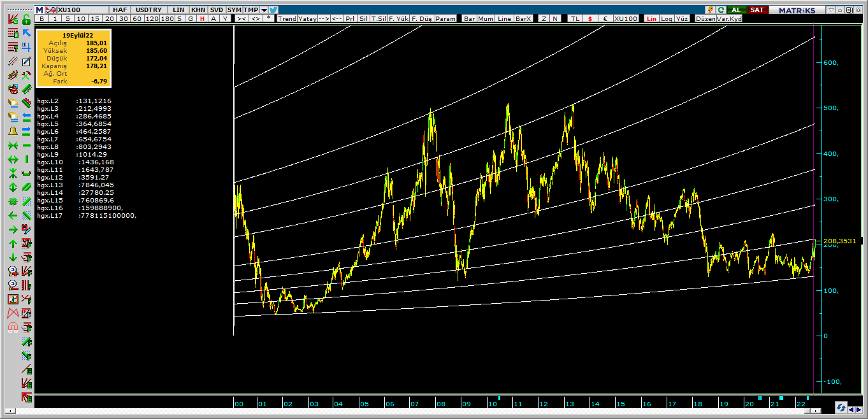Click the lightning bolt icon
The width and height of the screenshot is (868, 419).
(x=710, y=10)
